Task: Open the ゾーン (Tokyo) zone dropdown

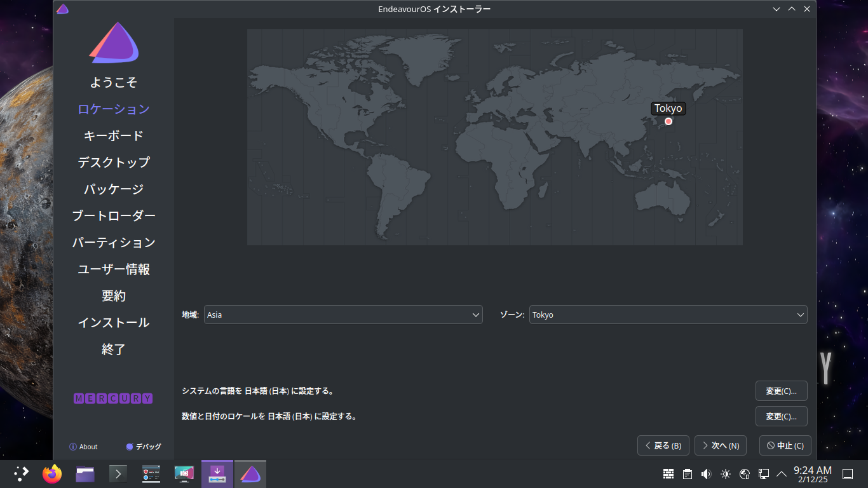Action: coord(668,315)
